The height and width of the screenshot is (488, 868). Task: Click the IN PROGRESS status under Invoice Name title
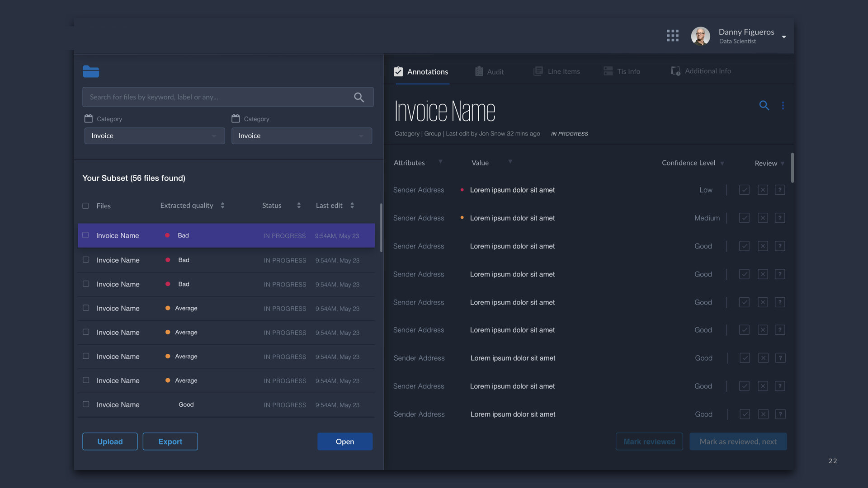pos(570,134)
